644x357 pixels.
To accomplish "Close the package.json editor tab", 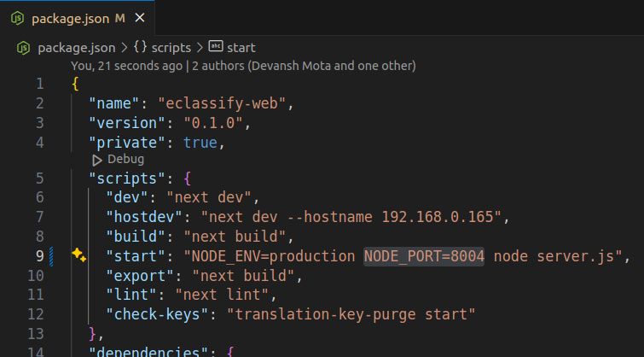I will click(140, 18).
